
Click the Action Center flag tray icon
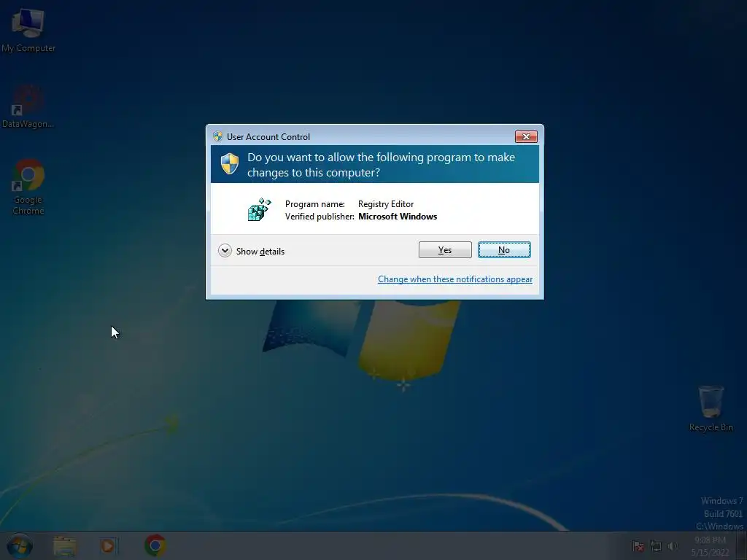(x=638, y=546)
